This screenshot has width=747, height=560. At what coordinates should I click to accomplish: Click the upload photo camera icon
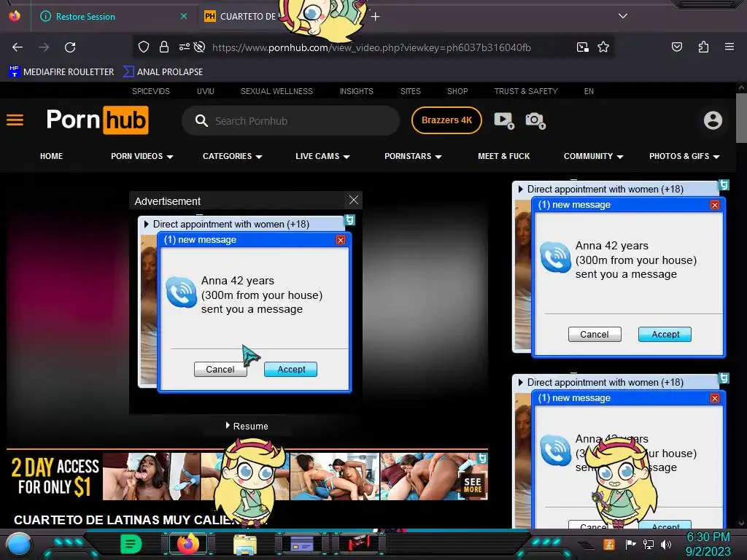pos(535,120)
